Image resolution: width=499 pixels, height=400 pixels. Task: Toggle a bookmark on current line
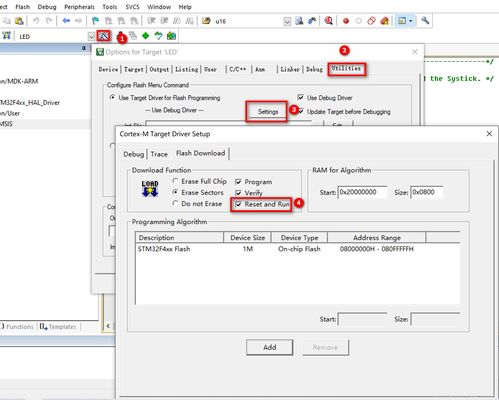(x=95, y=21)
